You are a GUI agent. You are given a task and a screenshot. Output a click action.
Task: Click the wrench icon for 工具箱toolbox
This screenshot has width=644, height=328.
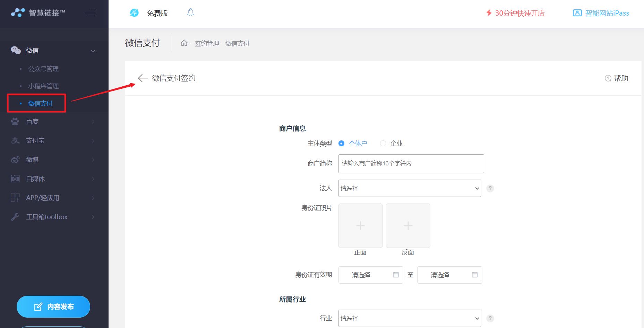pos(15,217)
